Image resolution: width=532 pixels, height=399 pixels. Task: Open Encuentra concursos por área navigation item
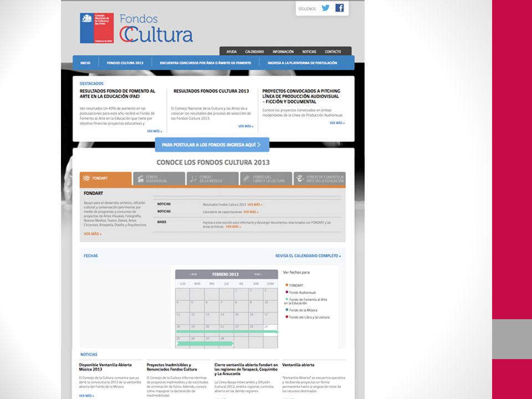pos(206,63)
